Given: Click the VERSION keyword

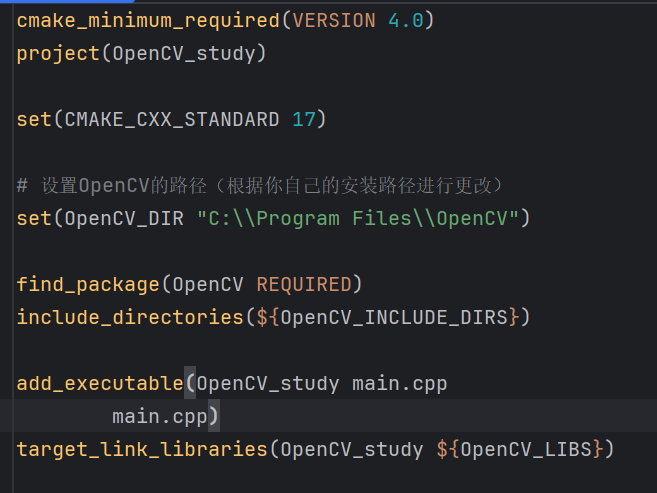Looking at the screenshot, I should 334,21.
